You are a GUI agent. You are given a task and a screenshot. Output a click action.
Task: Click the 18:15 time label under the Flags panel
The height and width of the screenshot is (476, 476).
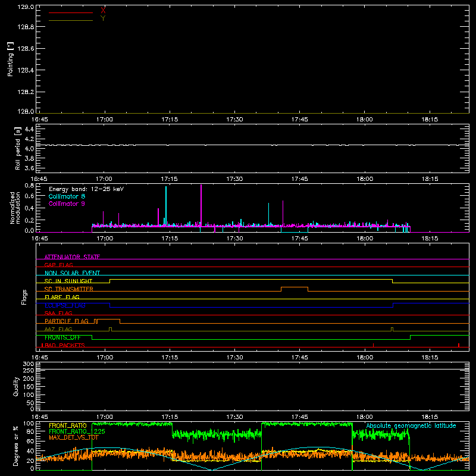coord(430,358)
